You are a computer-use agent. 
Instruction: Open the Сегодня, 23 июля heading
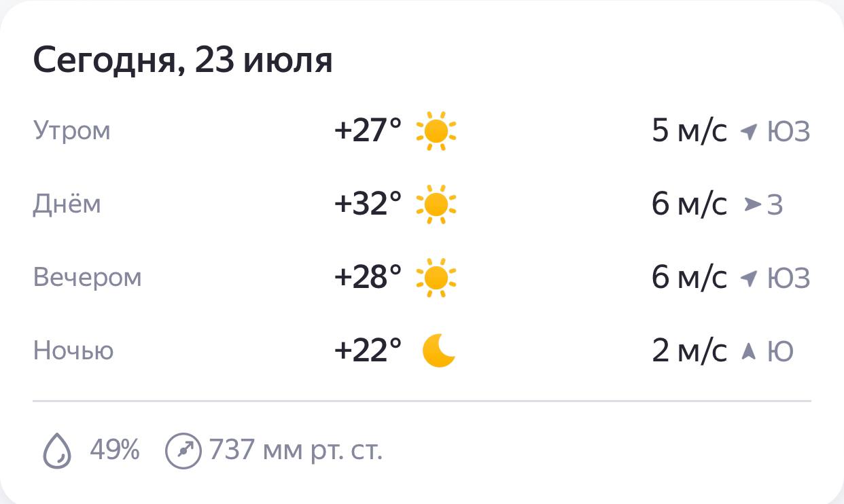tap(183, 62)
